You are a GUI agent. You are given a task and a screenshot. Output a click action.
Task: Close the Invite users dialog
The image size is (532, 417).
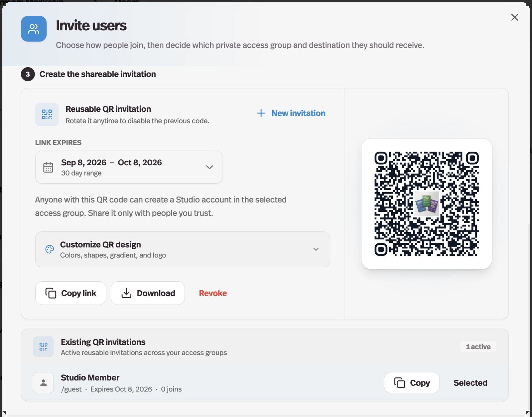[514, 17]
